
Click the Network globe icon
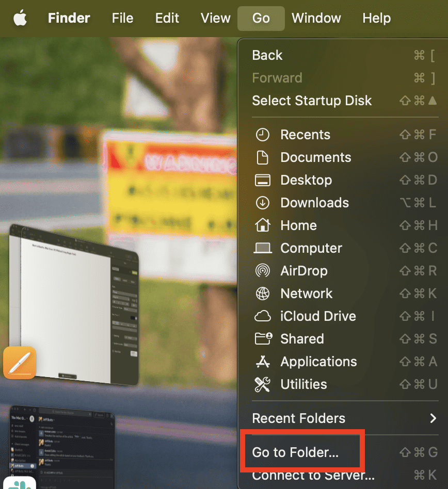pos(263,294)
